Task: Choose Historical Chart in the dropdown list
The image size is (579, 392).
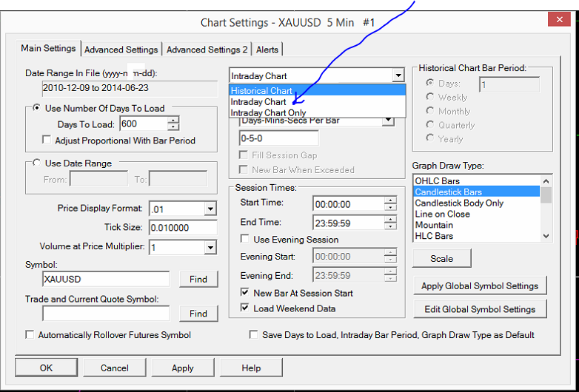Action: [x=317, y=91]
